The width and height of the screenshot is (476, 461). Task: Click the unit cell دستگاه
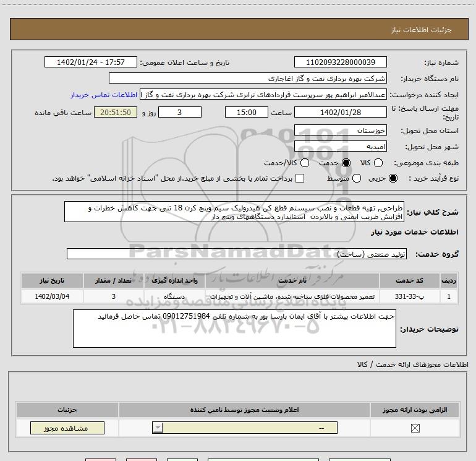click(x=174, y=296)
